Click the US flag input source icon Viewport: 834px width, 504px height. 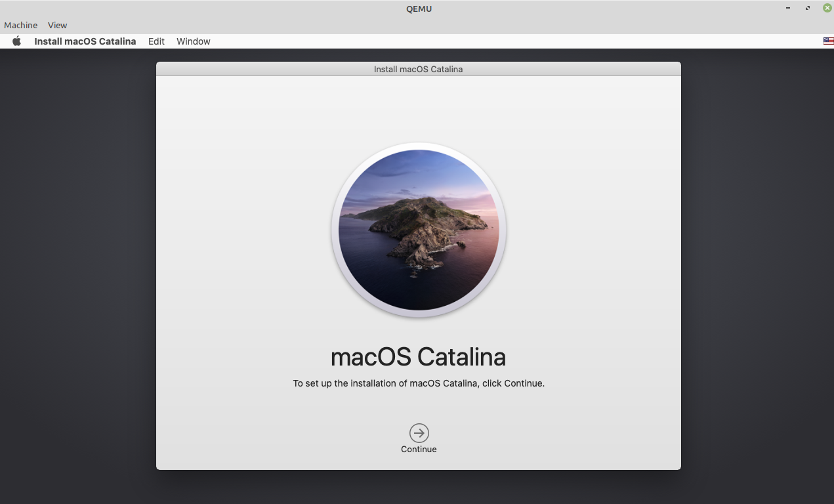coord(827,40)
